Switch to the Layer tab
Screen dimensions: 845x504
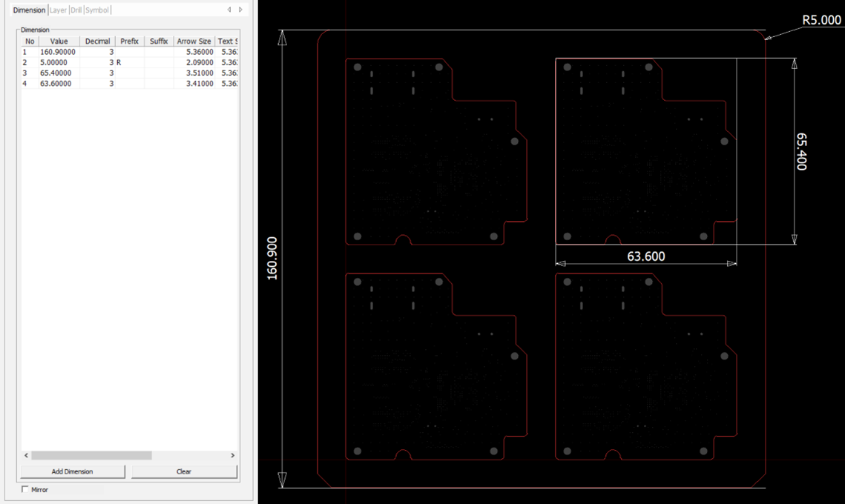(x=58, y=10)
